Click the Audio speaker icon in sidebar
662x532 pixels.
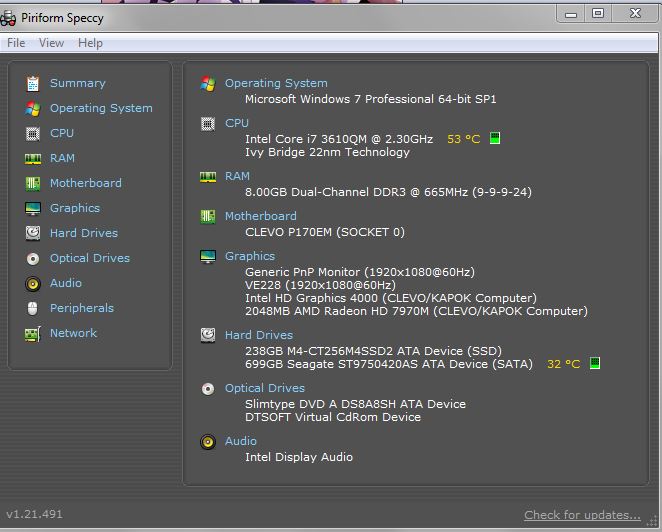click(33, 283)
